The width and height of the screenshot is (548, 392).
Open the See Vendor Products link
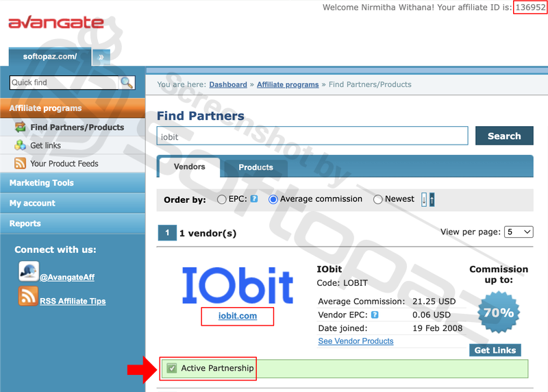[x=356, y=341]
